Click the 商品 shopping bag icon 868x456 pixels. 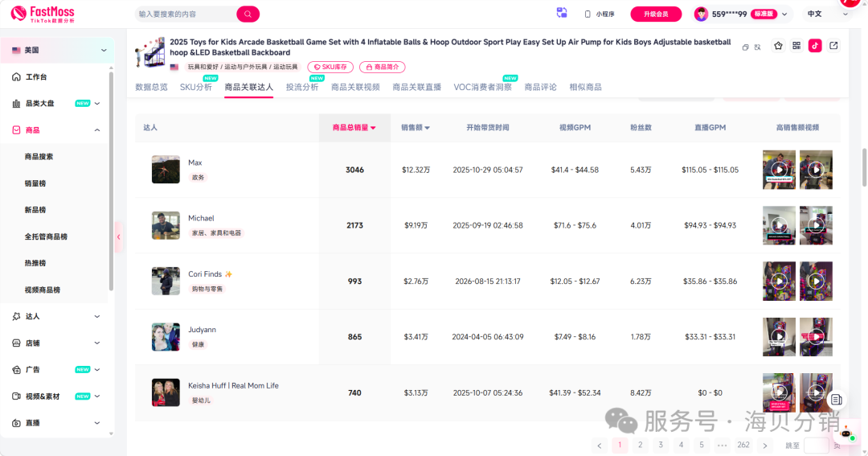(16, 130)
